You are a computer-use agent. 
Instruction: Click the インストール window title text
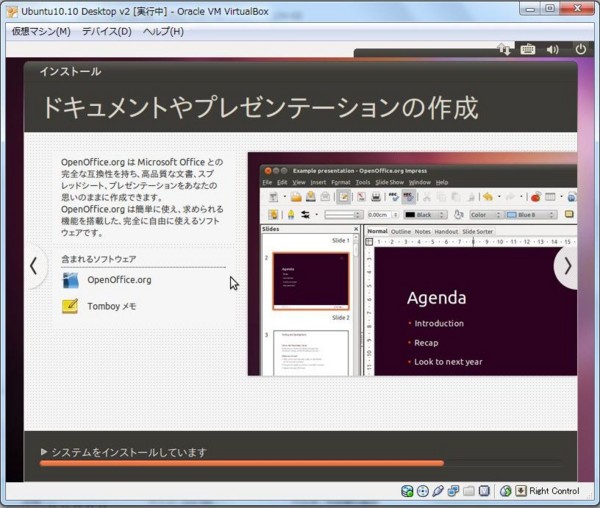click(x=70, y=72)
